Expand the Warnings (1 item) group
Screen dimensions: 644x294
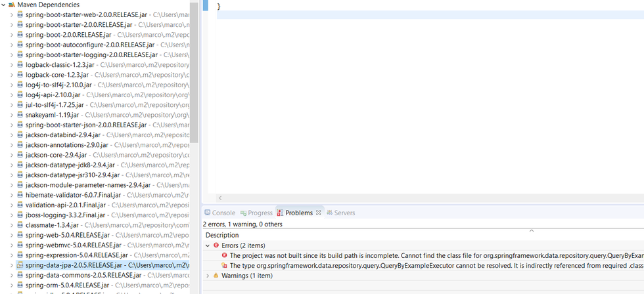tap(208, 276)
